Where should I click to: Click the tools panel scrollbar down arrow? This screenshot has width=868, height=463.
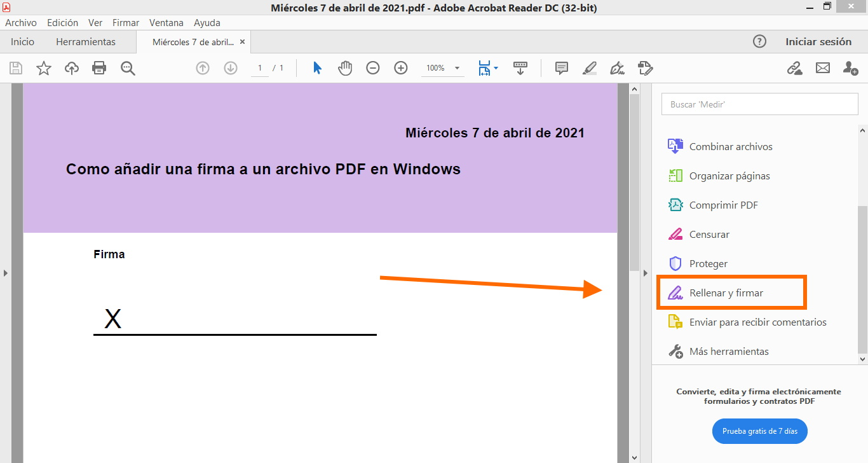[x=863, y=359]
